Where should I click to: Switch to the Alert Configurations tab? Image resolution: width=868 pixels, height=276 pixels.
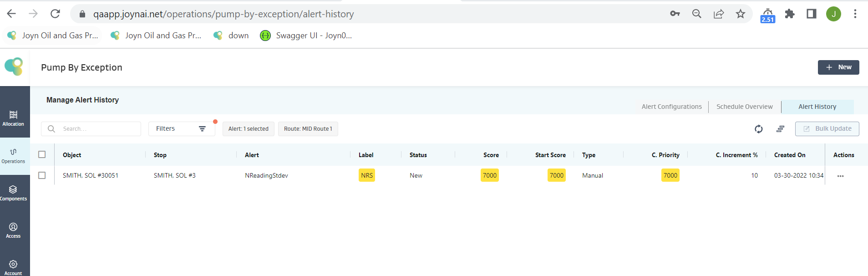point(671,107)
